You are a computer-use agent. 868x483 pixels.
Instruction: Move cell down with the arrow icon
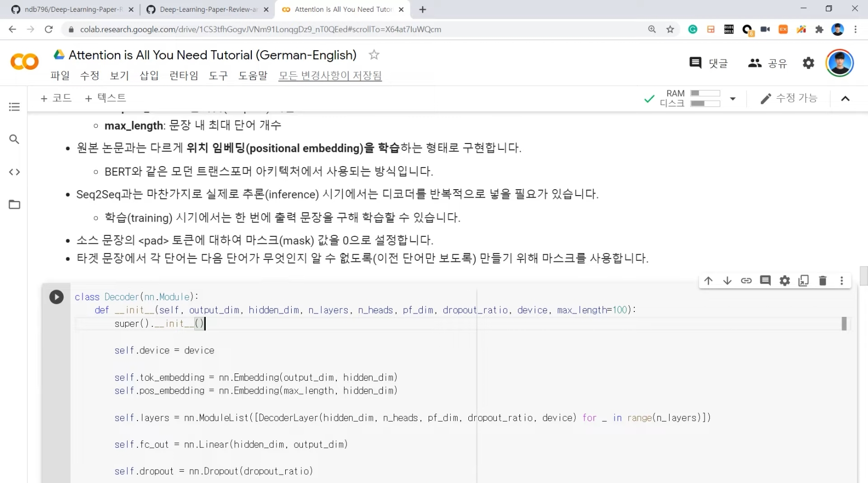point(727,281)
